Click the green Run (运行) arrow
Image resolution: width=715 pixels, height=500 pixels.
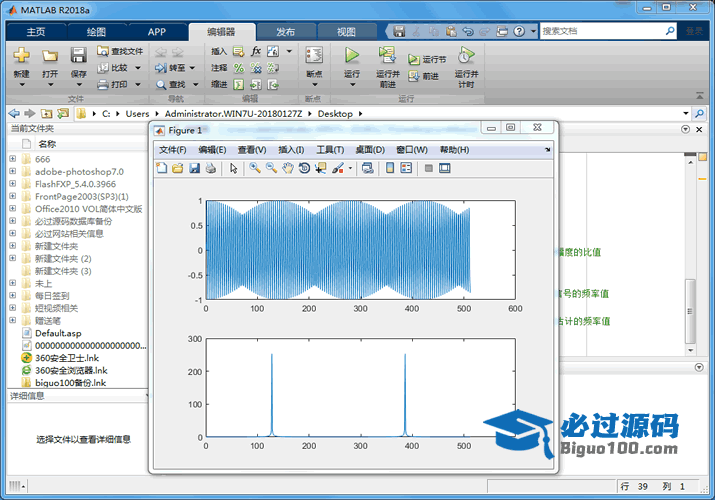(352, 55)
